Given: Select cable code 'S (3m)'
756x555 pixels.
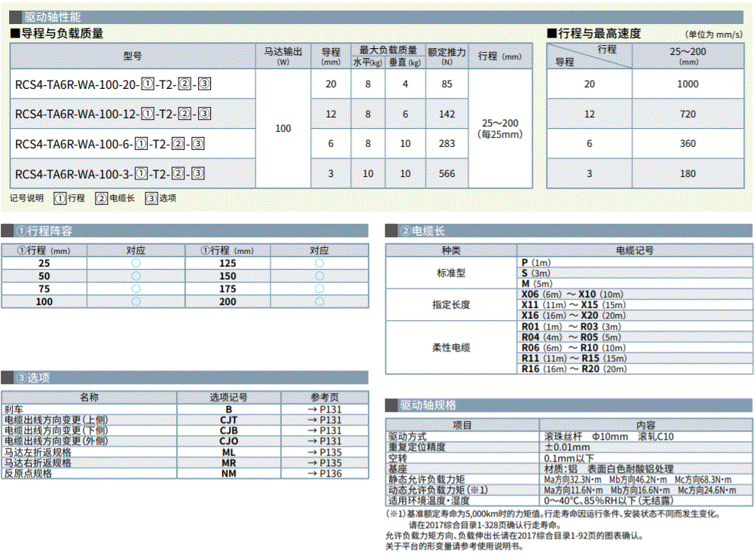Looking at the screenshot, I should (x=536, y=273).
